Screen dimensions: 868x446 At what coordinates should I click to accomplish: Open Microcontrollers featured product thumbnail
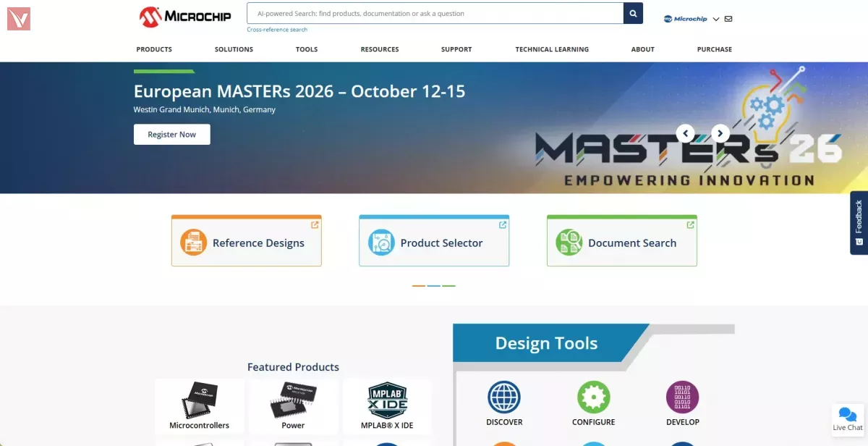click(x=199, y=400)
